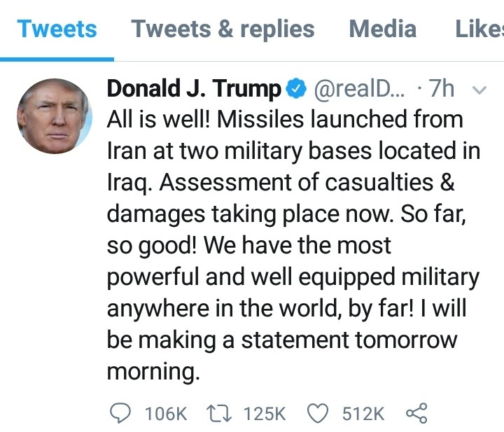Open the @realD... handle link
504x432 pixels.
click(358, 89)
